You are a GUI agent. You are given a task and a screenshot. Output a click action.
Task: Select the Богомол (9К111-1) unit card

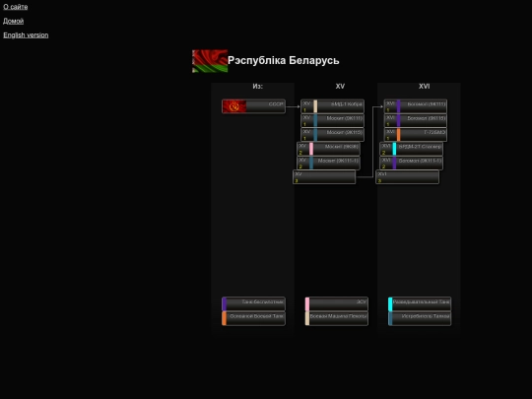[x=412, y=164]
